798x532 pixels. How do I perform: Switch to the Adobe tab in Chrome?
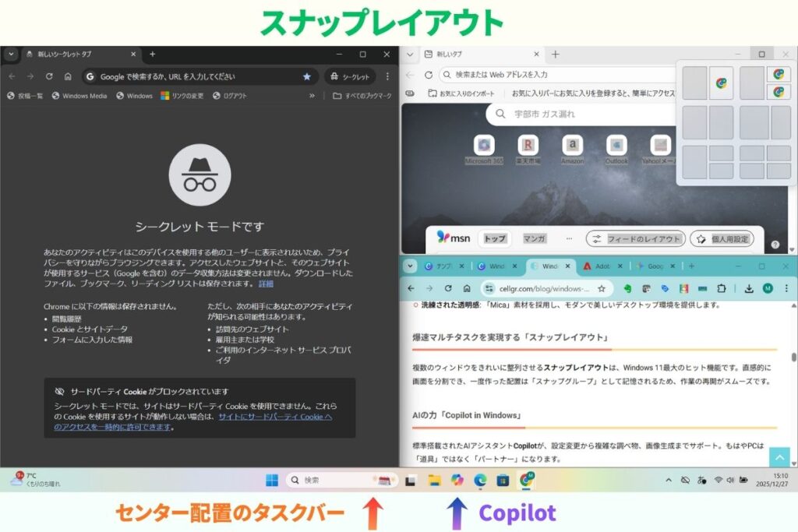point(602,266)
